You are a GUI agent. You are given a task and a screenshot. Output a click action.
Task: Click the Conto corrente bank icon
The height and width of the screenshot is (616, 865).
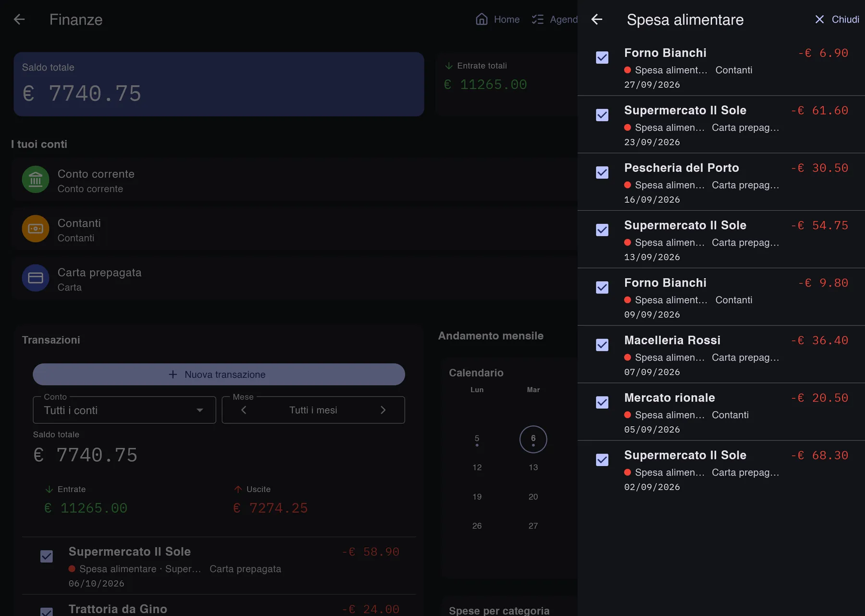36,179
